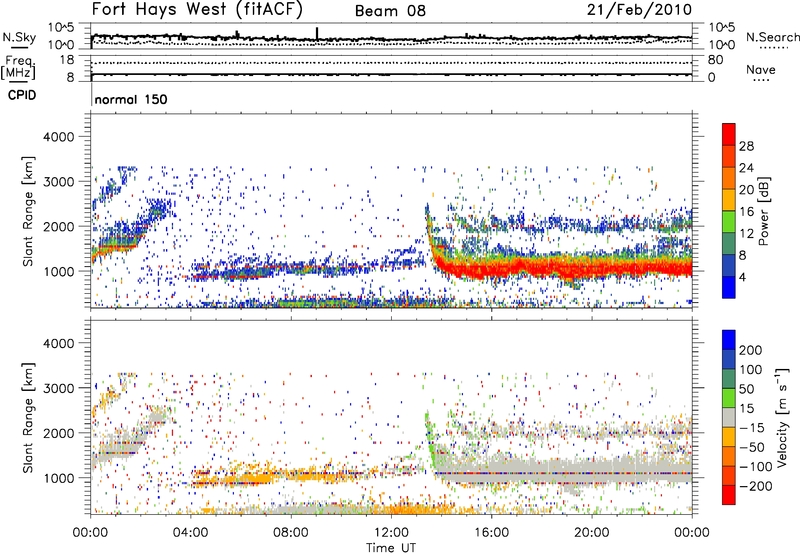Click the '80' Nave axis tick
The image size is (800, 554).
pos(715,60)
